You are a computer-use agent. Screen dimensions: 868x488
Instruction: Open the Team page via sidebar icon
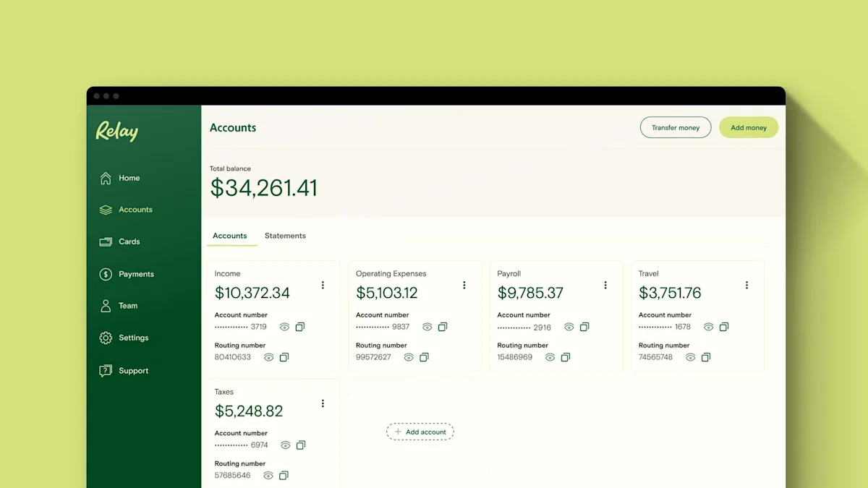106,305
